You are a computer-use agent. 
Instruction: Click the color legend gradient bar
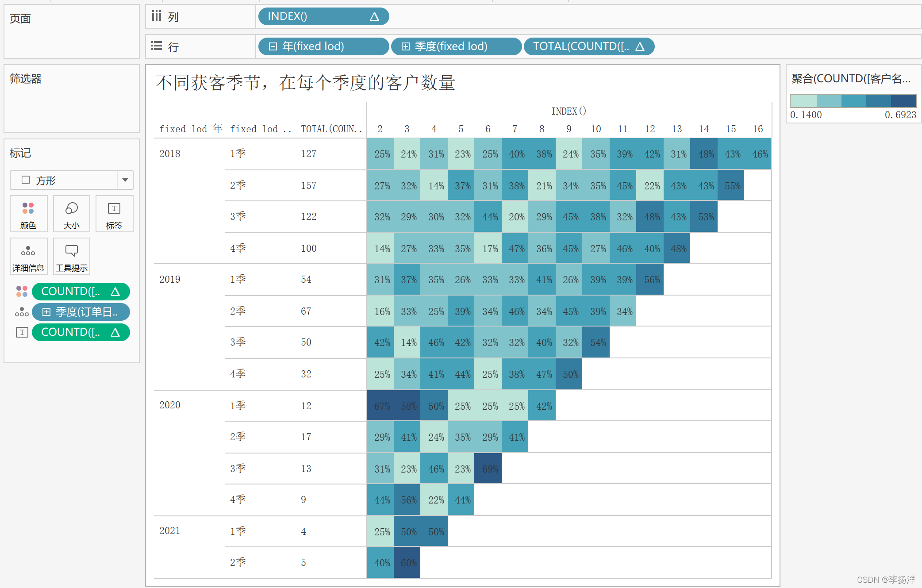click(x=853, y=100)
